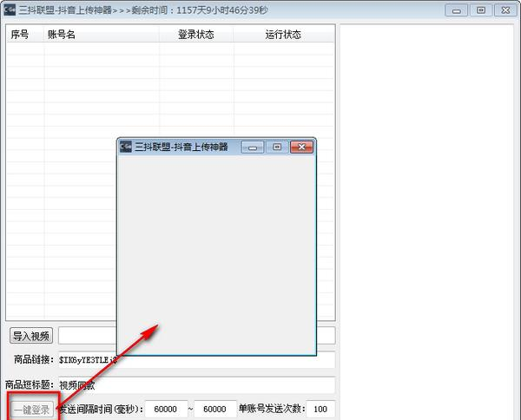
Task: Click the 账号名 column header
Action: pyautogui.click(x=102, y=34)
